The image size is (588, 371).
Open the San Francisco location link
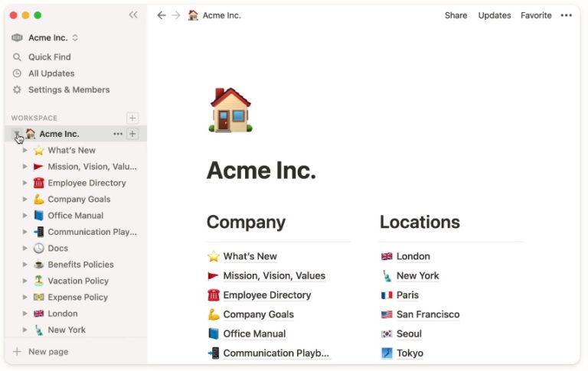click(x=427, y=314)
